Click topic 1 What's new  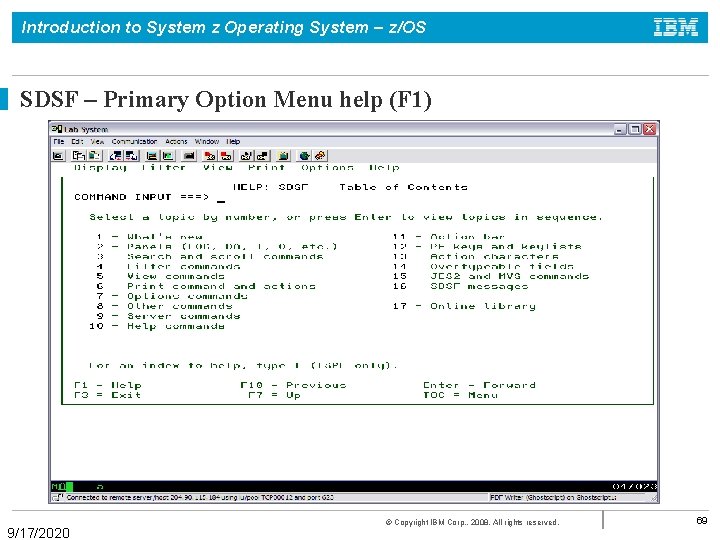[x=150, y=237]
